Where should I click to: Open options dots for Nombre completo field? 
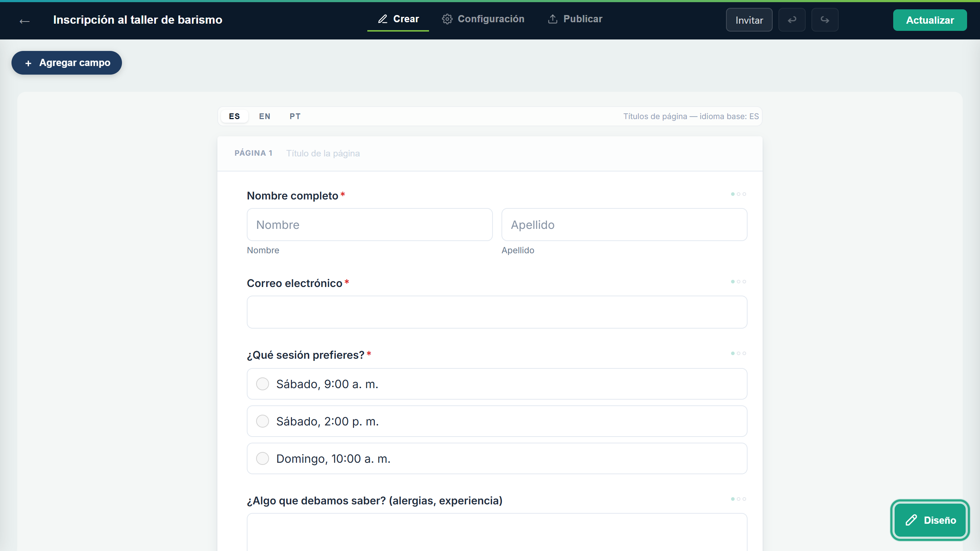[x=738, y=194]
